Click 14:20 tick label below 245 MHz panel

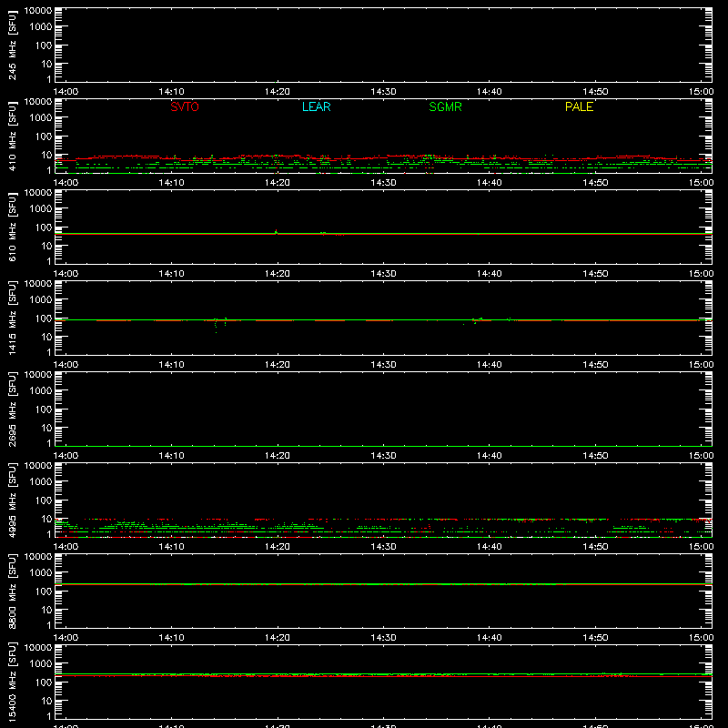(278, 92)
